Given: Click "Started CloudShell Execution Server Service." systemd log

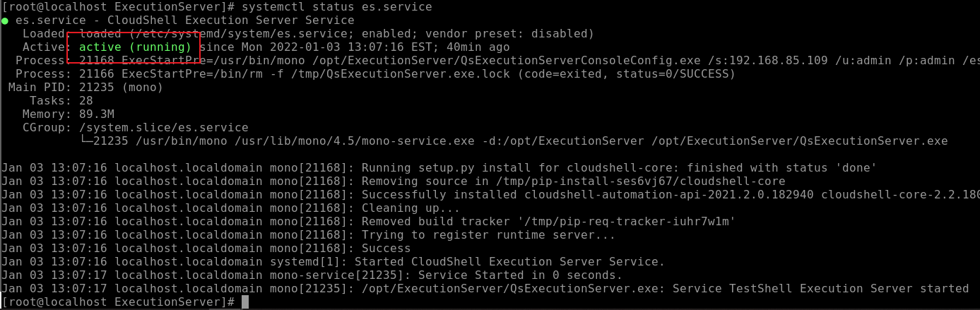Looking at the screenshot, I should [x=513, y=262].
